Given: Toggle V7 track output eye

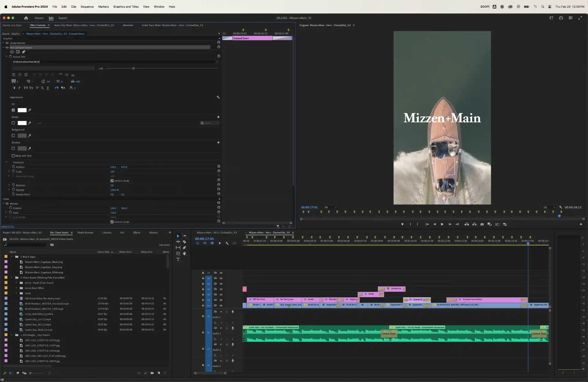Looking at the screenshot, I should pos(221,273).
